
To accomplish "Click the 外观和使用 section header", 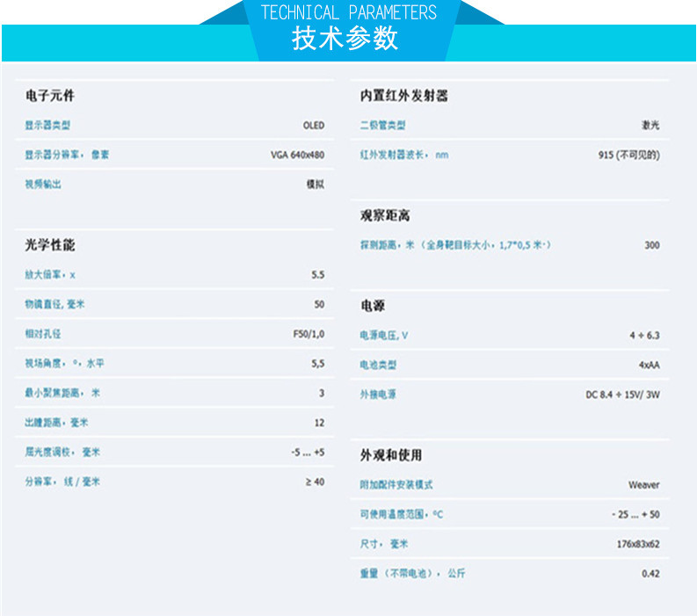I will point(391,455).
